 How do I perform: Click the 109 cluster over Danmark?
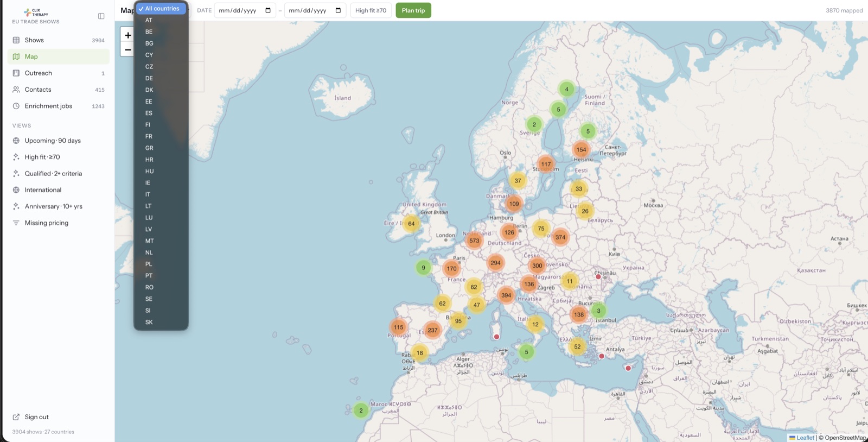[x=514, y=204]
